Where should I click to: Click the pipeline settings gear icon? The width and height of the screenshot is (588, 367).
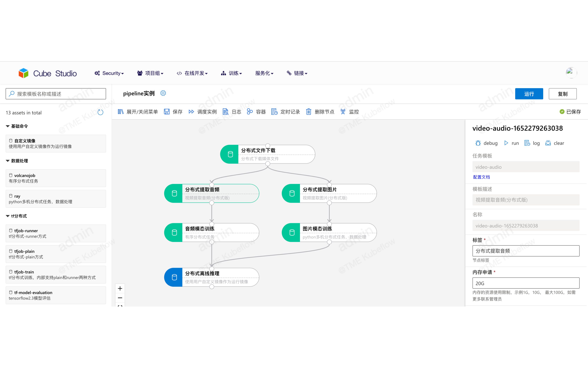click(x=163, y=93)
